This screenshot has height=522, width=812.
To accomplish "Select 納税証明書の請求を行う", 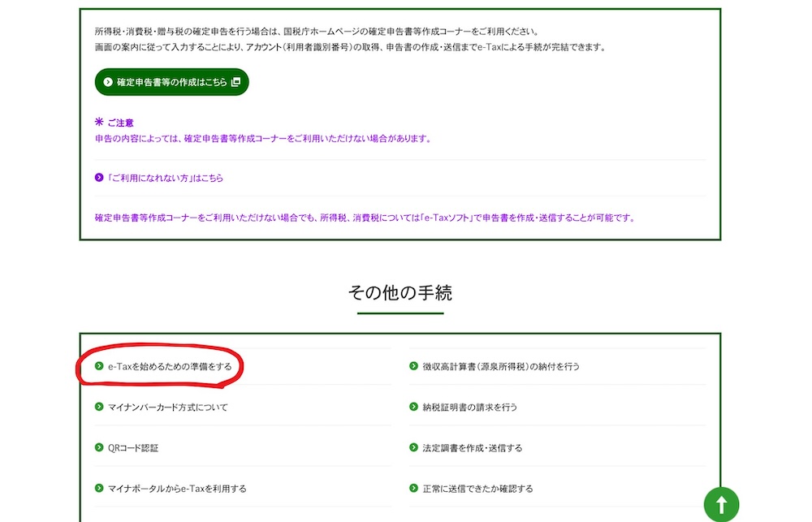I will click(x=469, y=407).
